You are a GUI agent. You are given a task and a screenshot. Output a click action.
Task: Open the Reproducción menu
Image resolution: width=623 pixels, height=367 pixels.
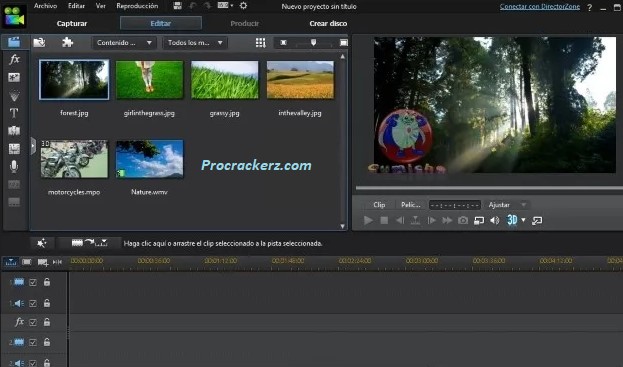click(x=137, y=6)
